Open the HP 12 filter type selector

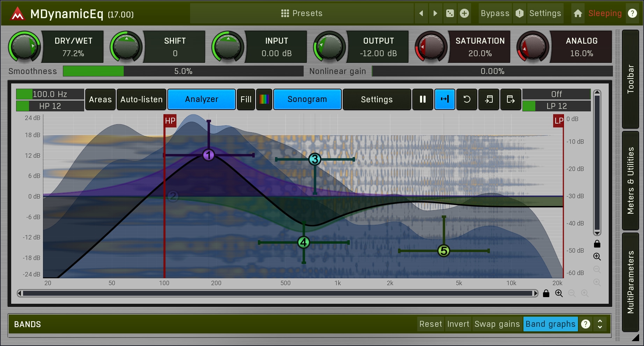(50, 106)
